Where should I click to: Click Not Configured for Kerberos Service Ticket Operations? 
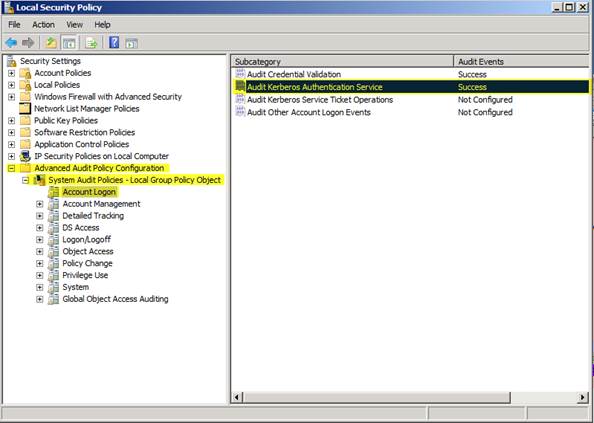click(485, 100)
